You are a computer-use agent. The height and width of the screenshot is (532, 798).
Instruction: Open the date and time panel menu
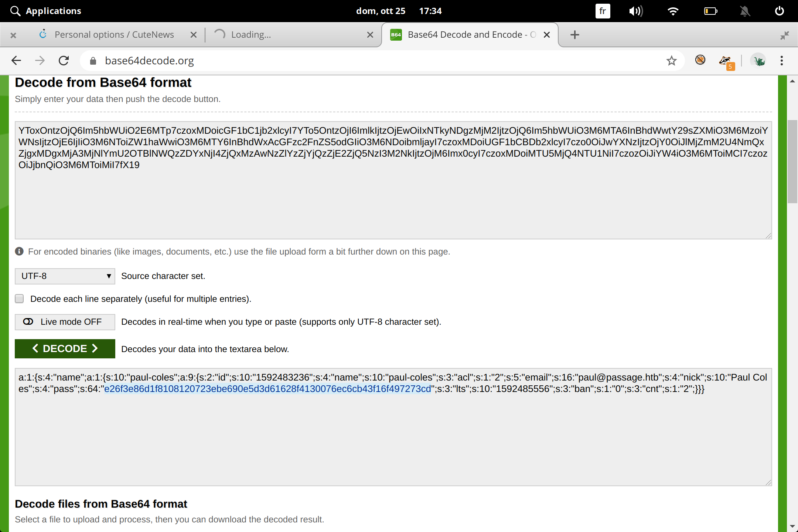399,11
